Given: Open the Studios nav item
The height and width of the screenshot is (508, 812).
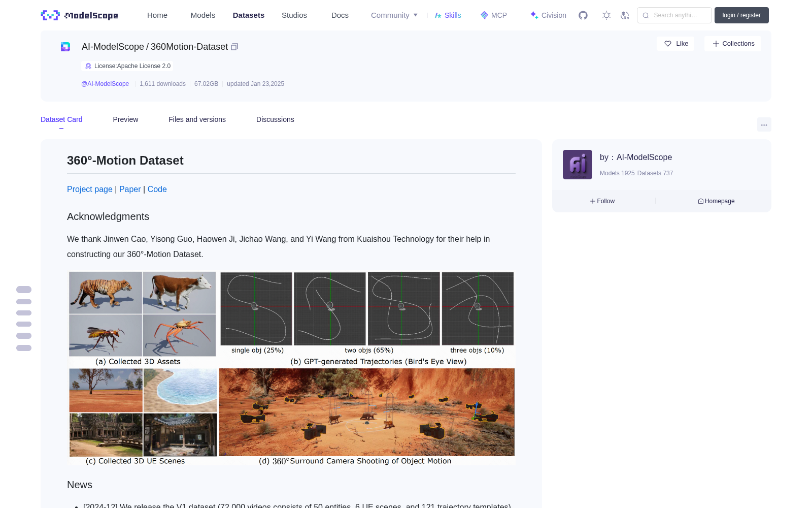Looking at the screenshot, I should (294, 15).
